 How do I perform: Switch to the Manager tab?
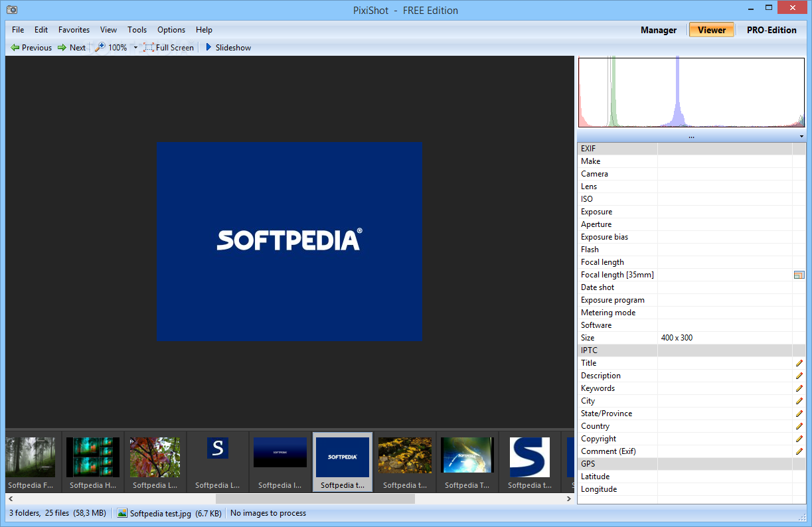659,30
